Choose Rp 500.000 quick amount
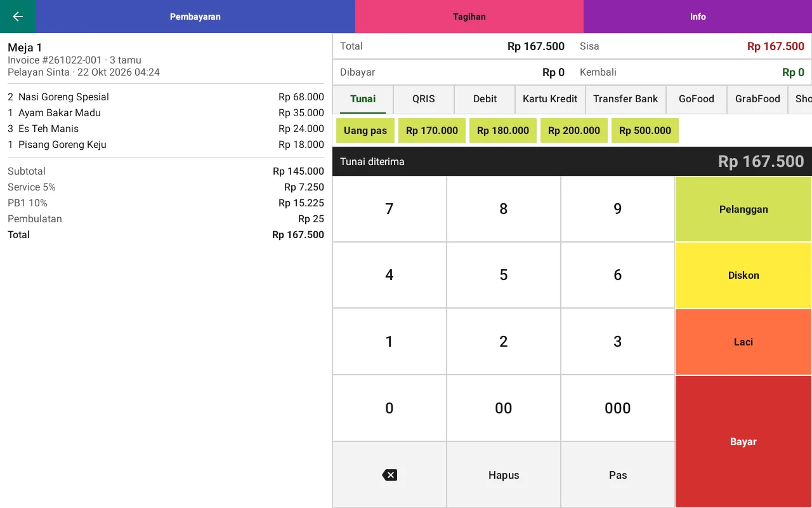This screenshot has height=508, width=812. [645, 130]
